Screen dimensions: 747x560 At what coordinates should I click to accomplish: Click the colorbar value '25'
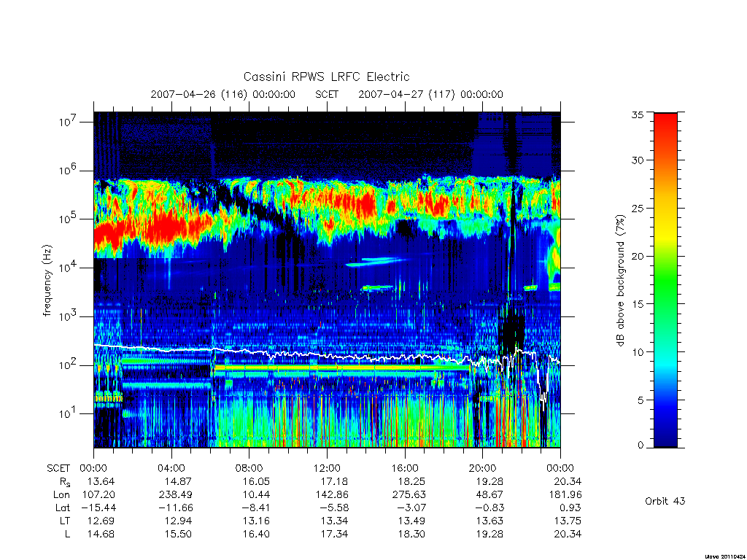pos(638,209)
